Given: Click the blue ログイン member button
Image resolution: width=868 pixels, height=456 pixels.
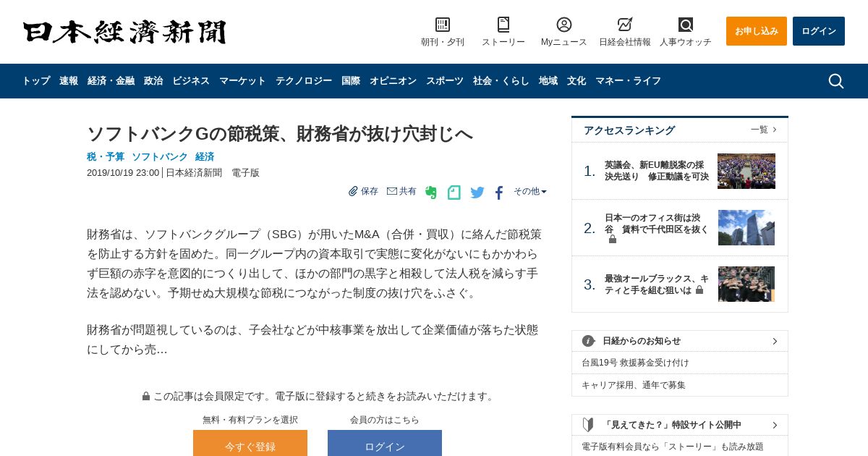Looking at the screenshot, I should pos(385,443).
